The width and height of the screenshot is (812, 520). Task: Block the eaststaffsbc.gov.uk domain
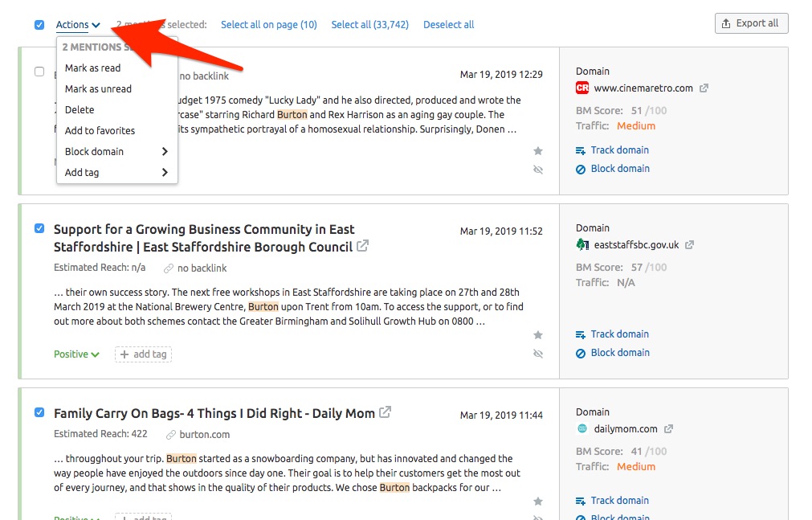click(x=613, y=353)
